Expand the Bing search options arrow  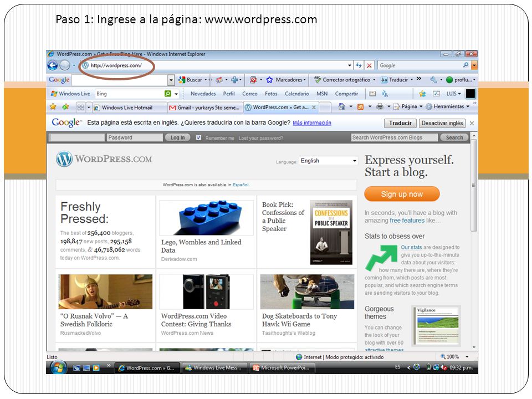176,94
